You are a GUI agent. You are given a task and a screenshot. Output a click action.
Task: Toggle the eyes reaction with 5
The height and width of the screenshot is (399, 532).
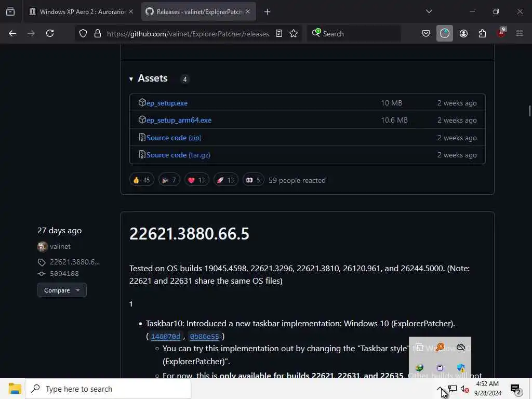254,180
